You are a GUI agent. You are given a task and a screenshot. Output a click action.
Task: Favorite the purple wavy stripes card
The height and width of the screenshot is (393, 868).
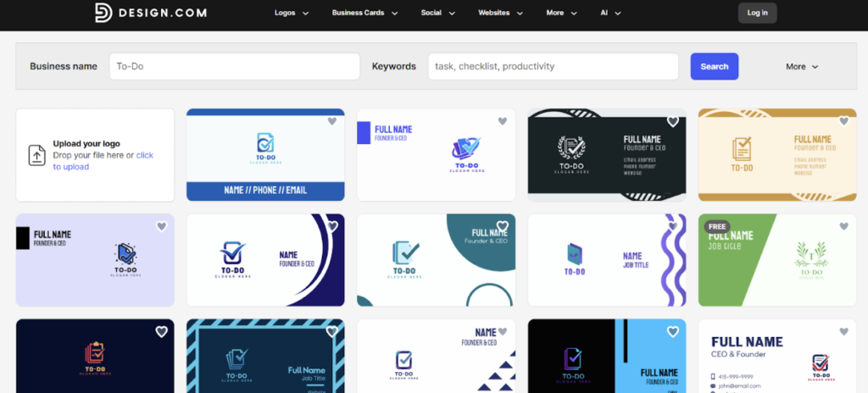tap(673, 226)
